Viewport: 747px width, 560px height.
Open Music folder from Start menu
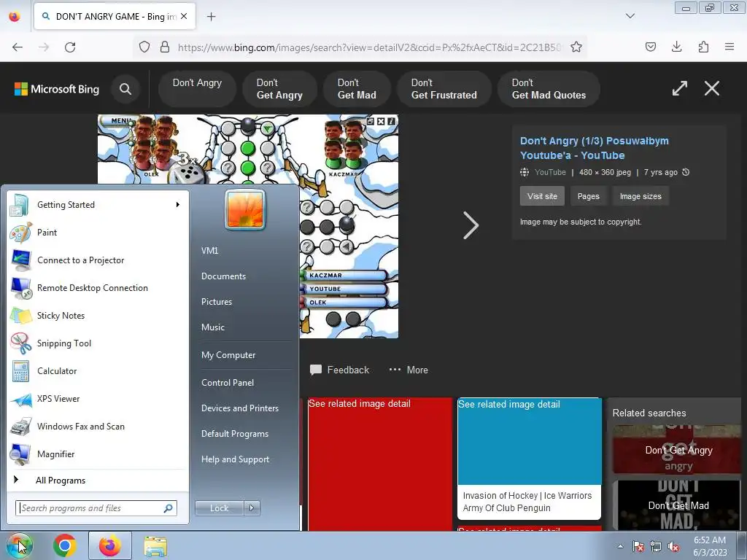coord(212,327)
